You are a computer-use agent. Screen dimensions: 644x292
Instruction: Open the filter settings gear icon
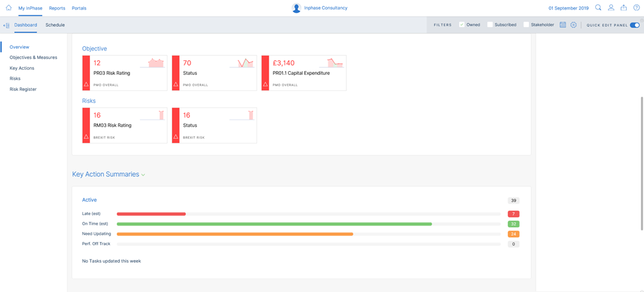[x=573, y=25]
